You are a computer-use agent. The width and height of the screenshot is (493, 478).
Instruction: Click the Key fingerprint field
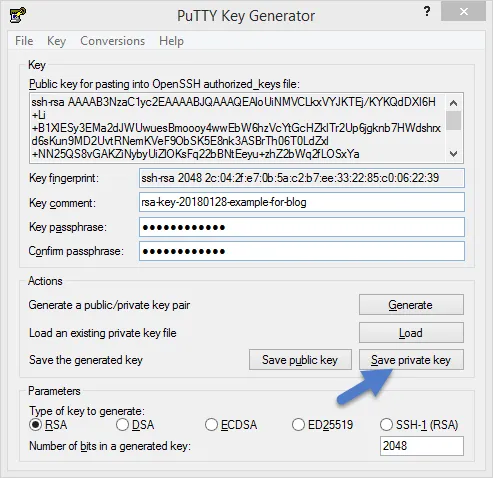pyautogui.click(x=302, y=178)
